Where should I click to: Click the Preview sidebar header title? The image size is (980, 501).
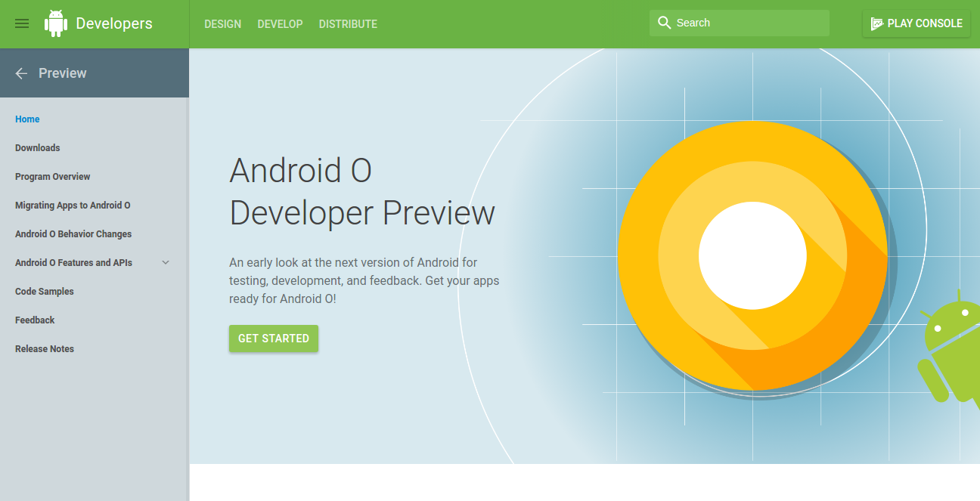point(63,73)
